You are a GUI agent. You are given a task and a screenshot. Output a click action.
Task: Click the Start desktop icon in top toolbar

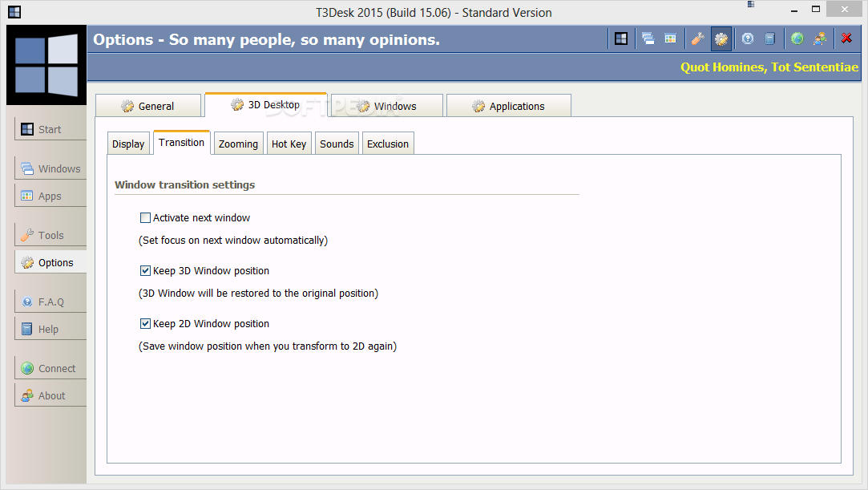coord(621,38)
